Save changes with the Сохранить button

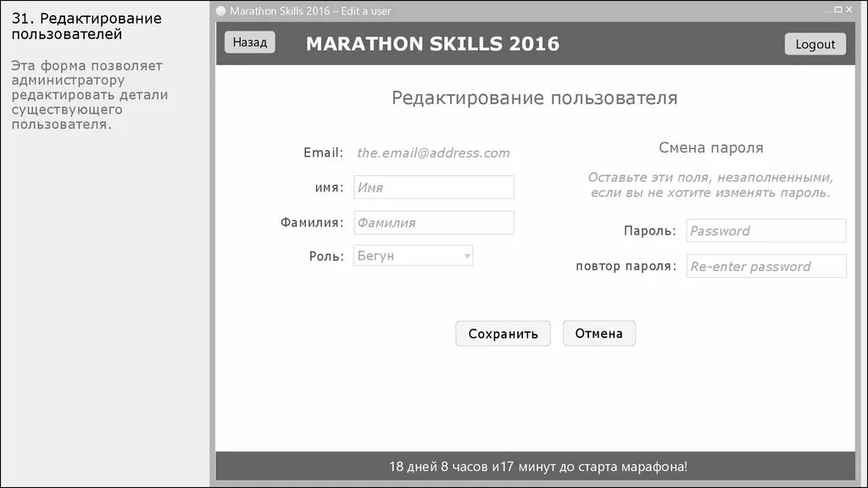pyautogui.click(x=503, y=334)
